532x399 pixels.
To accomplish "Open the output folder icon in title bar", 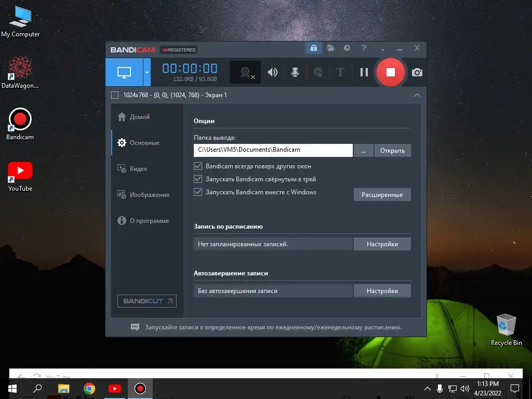I will 330,48.
